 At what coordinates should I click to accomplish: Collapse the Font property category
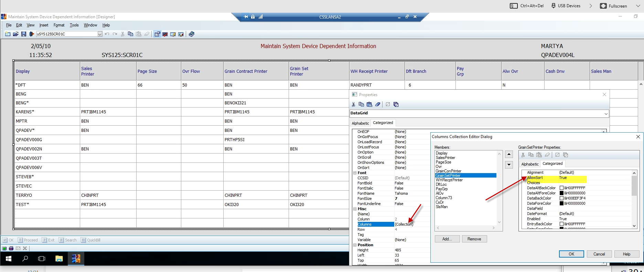point(355,173)
